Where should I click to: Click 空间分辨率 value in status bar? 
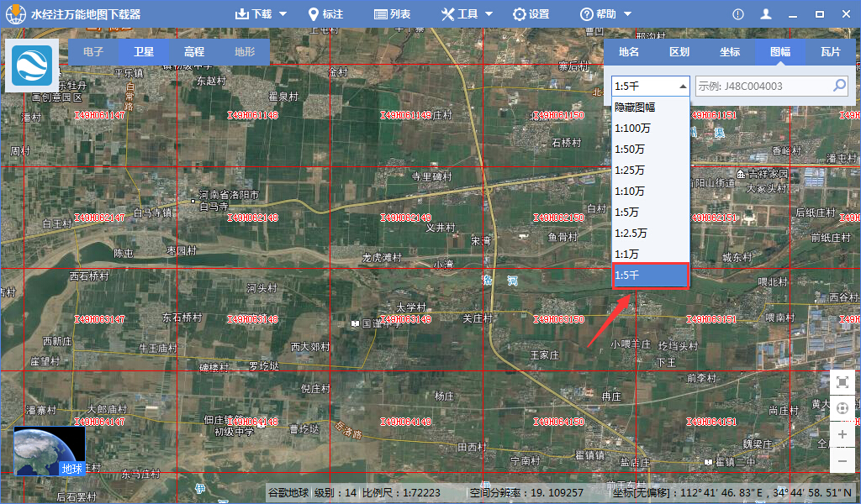tap(526, 492)
